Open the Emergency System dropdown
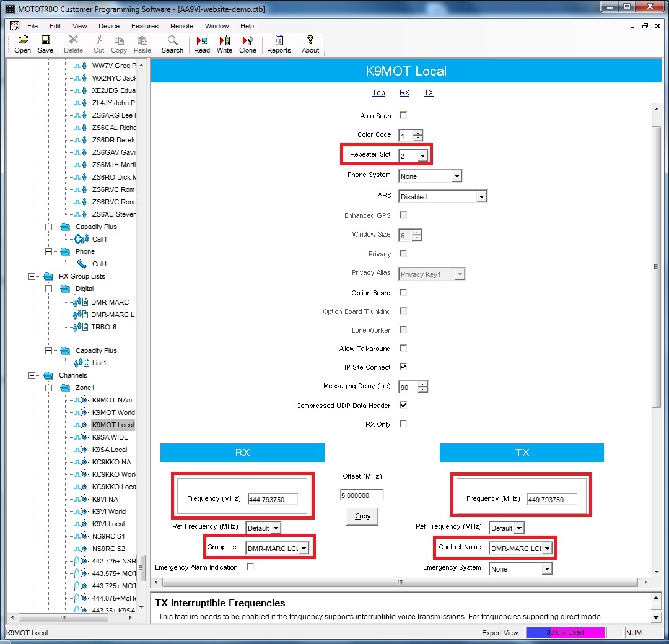Screen dimensions: 669x644 pos(546,569)
